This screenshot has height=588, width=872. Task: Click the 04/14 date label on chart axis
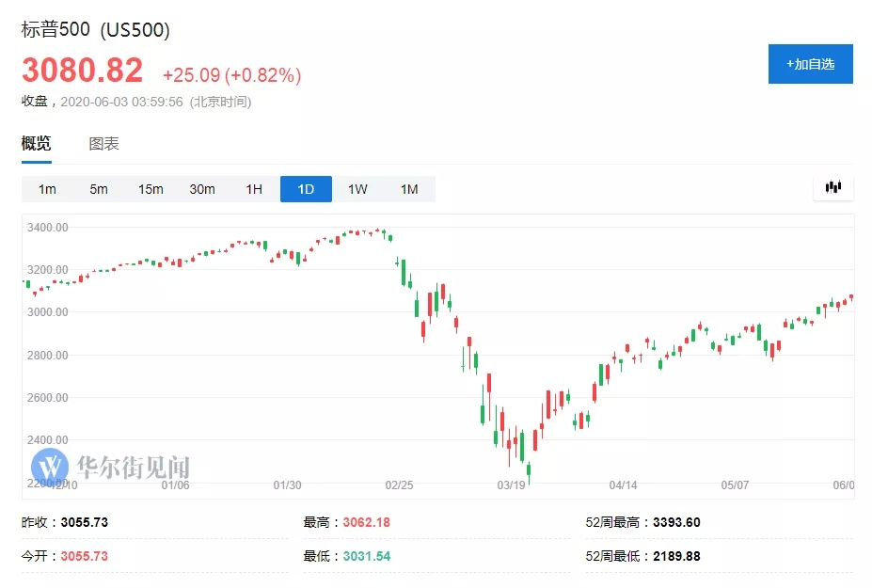click(x=623, y=485)
